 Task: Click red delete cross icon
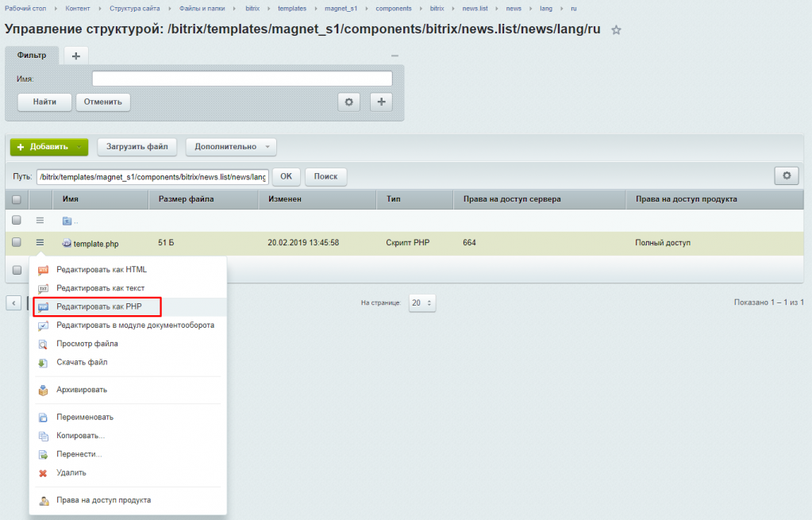44,473
